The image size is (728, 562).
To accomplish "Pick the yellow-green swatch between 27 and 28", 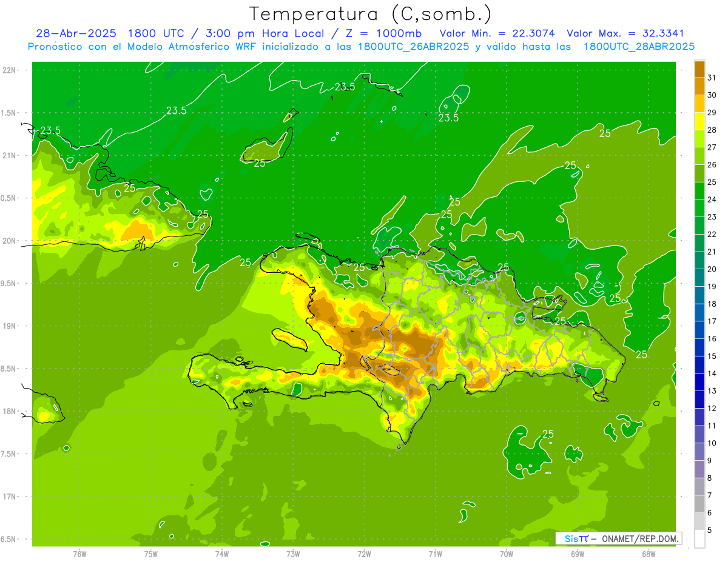I will click(699, 139).
